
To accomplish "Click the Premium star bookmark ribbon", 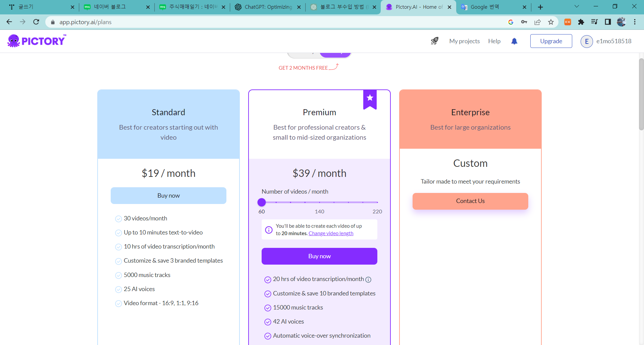I will [x=370, y=99].
